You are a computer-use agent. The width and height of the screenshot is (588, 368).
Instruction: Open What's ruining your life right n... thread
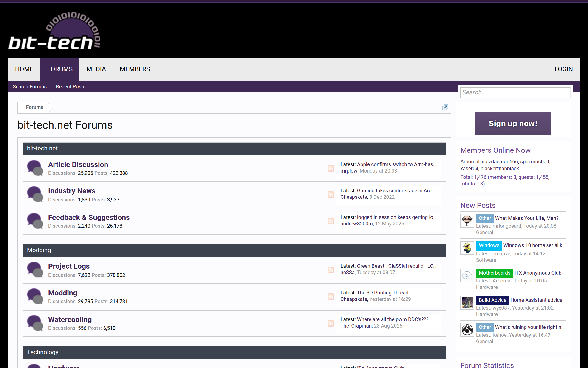coord(530,327)
